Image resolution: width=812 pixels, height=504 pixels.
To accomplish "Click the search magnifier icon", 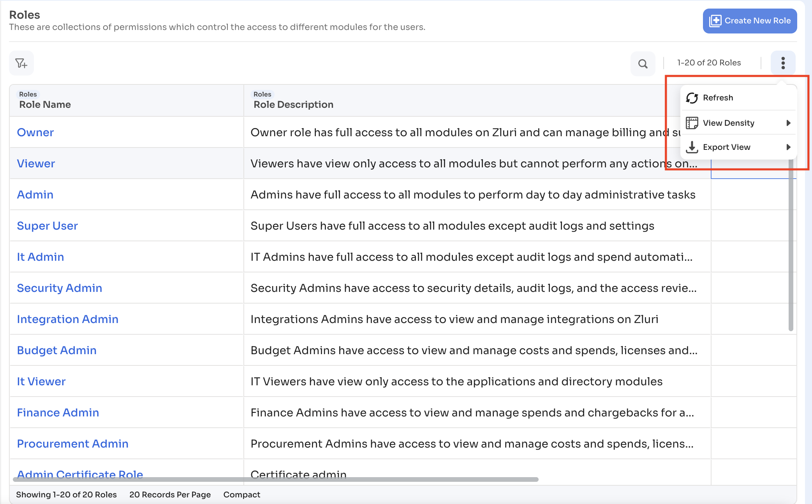I will 643,63.
